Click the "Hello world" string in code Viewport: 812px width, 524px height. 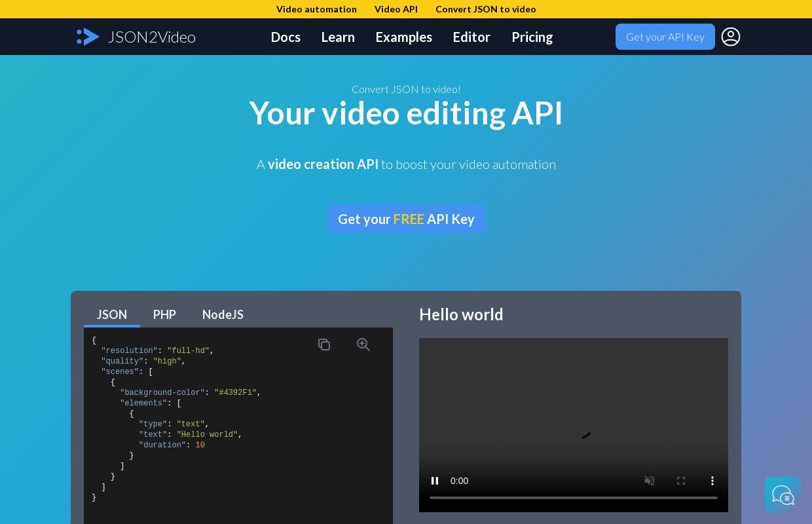coord(207,435)
